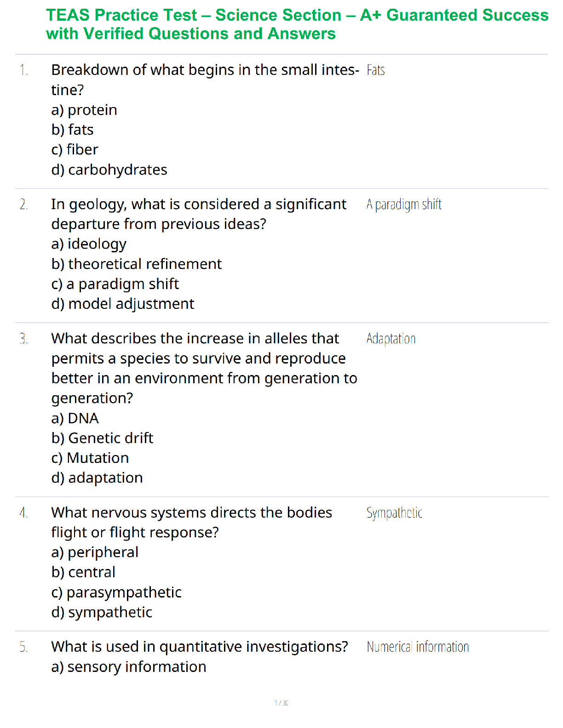This screenshot has height=728, width=563.
Task: Choose the "d) sympathetic" option
Action: pyautogui.click(x=102, y=613)
